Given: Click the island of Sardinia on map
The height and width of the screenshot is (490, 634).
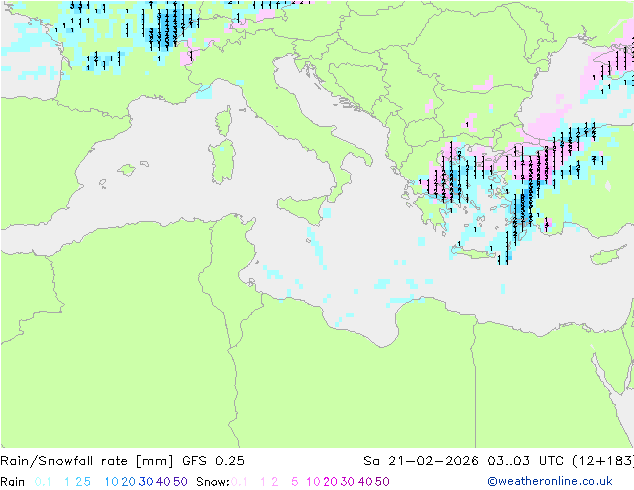Looking at the screenshot, I should pos(222,161).
